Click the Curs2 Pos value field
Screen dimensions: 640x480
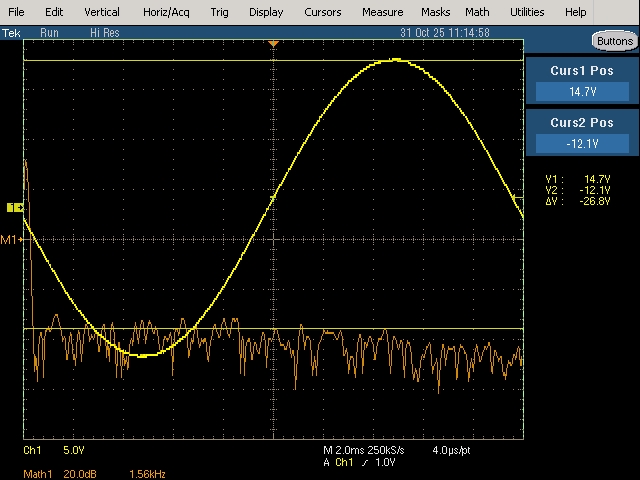(582, 144)
